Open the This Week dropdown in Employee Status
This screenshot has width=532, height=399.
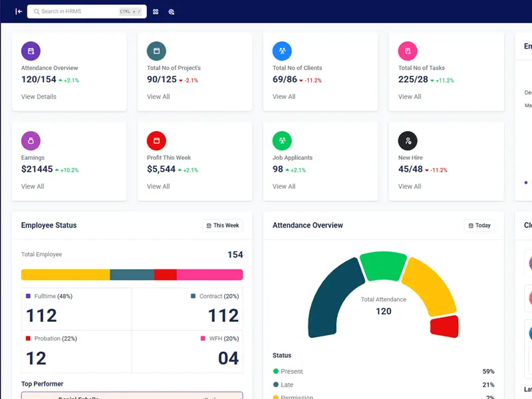point(223,225)
